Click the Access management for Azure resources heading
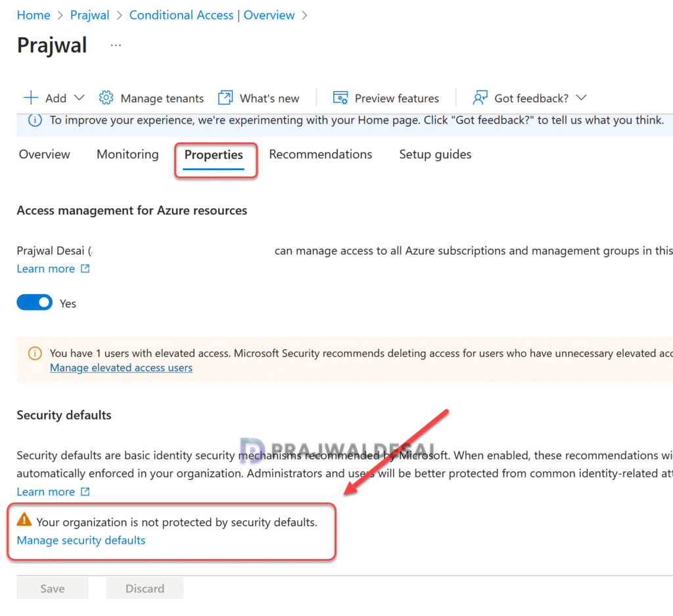This screenshot has height=616, width=673. click(x=131, y=211)
